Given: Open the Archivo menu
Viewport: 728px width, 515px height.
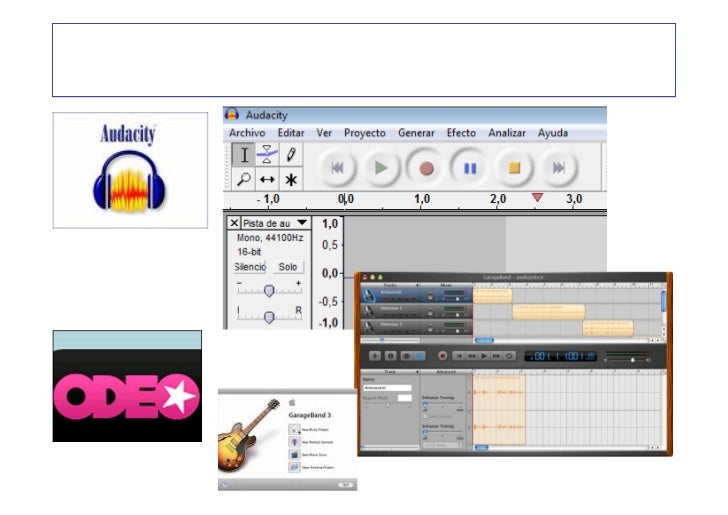Looking at the screenshot, I should pos(247,133).
